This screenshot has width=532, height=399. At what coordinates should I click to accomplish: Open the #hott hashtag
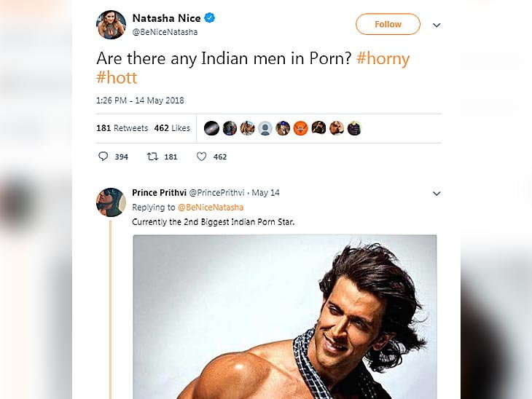(x=117, y=78)
